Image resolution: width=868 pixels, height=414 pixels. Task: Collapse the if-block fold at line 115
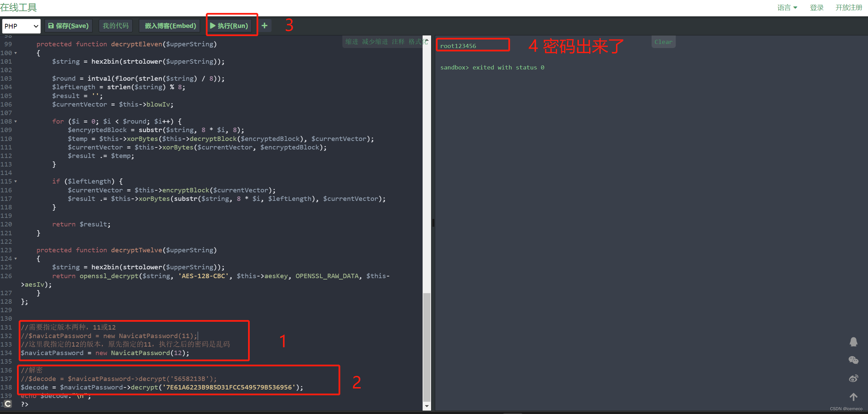coord(16,181)
